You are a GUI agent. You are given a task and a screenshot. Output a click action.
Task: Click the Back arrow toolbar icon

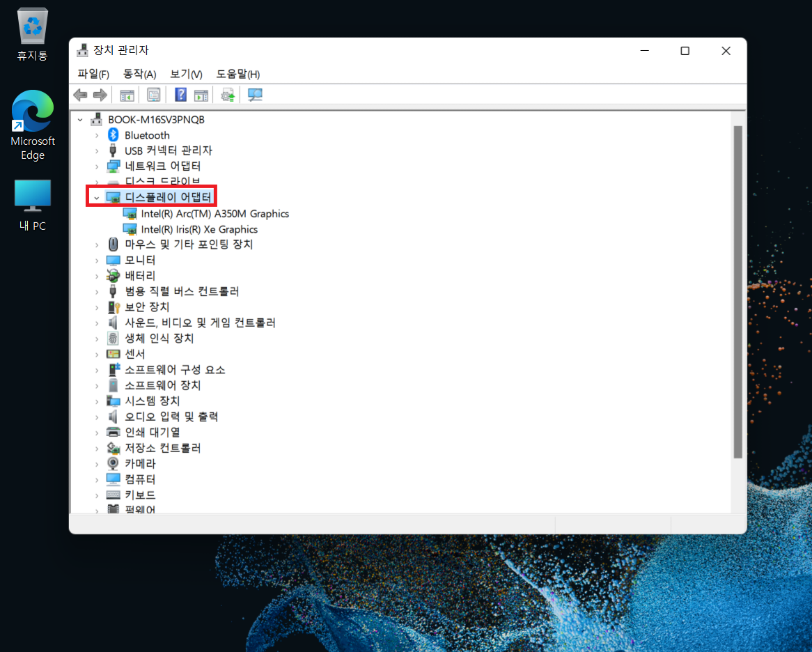click(x=80, y=95)
